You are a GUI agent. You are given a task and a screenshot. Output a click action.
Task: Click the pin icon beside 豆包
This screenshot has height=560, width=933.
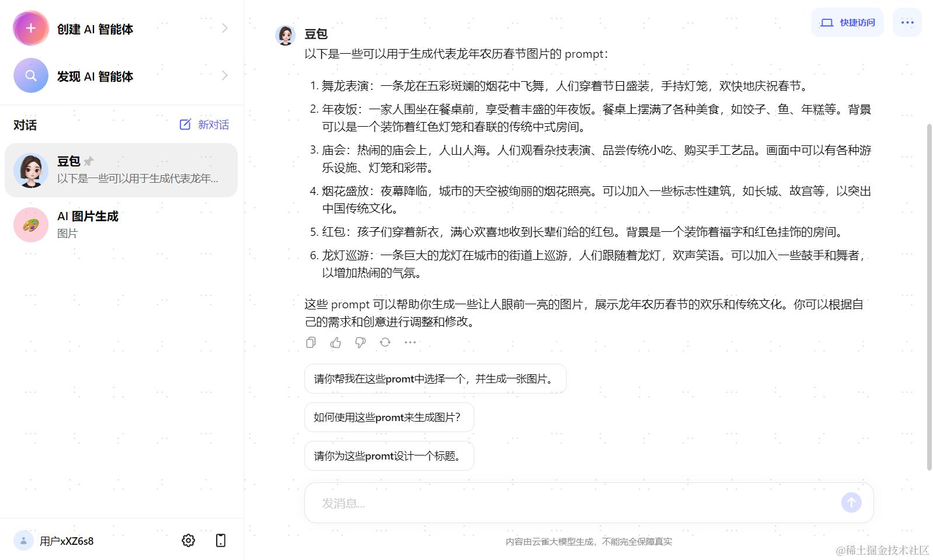coord(88,161)
